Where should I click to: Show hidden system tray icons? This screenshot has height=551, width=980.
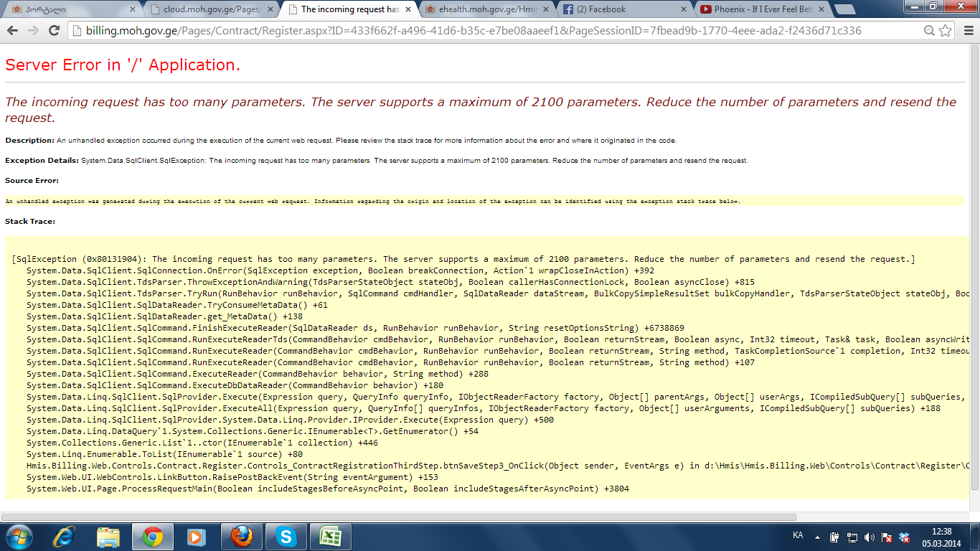coord(816,536)
